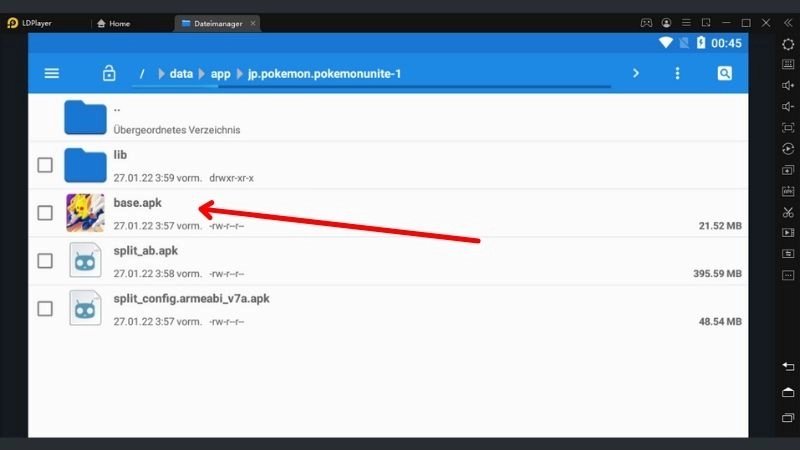Check the base.apk checkbox

(45, 213)
